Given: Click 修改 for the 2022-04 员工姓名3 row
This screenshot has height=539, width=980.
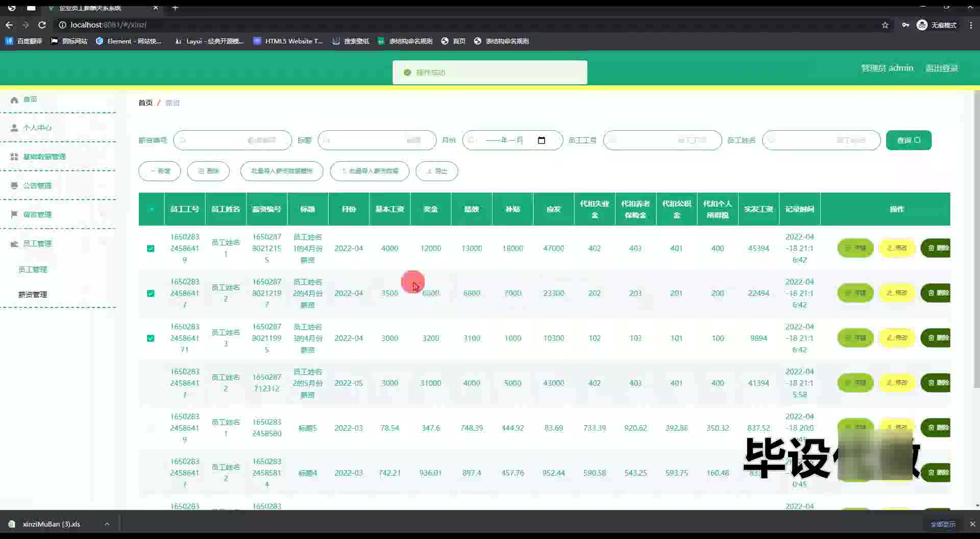Looking at the screenshot, I should click(x=897, y=338).
